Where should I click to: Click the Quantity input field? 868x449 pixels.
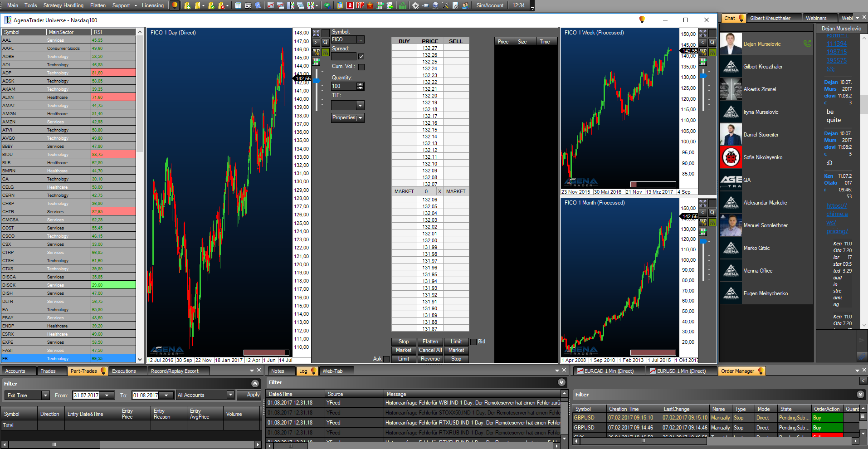point(344,86)
